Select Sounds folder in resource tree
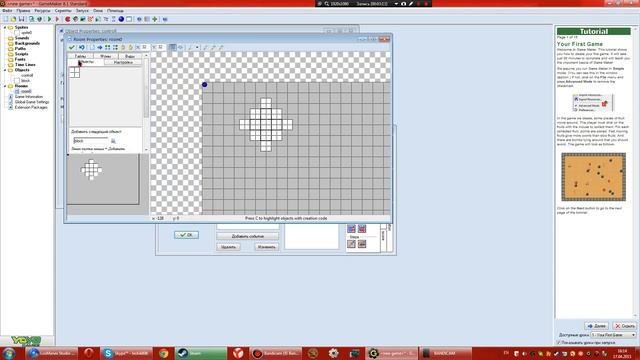 tap(22, 38)
